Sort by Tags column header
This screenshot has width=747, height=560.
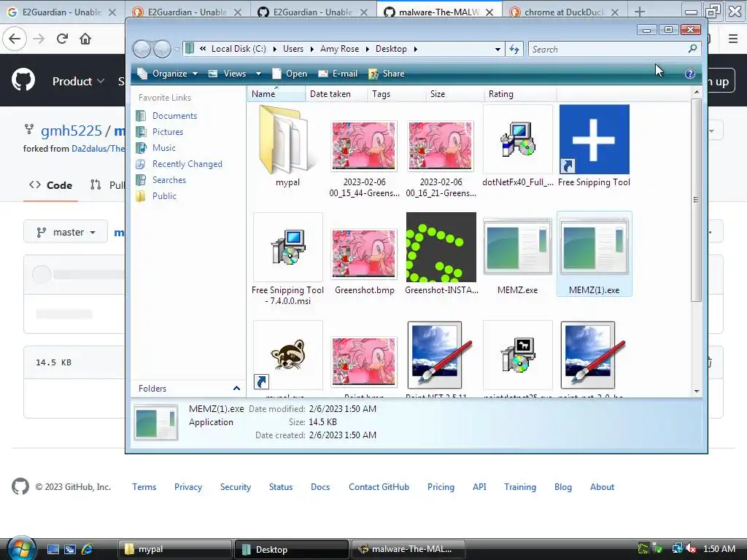[x=396, y=94]
